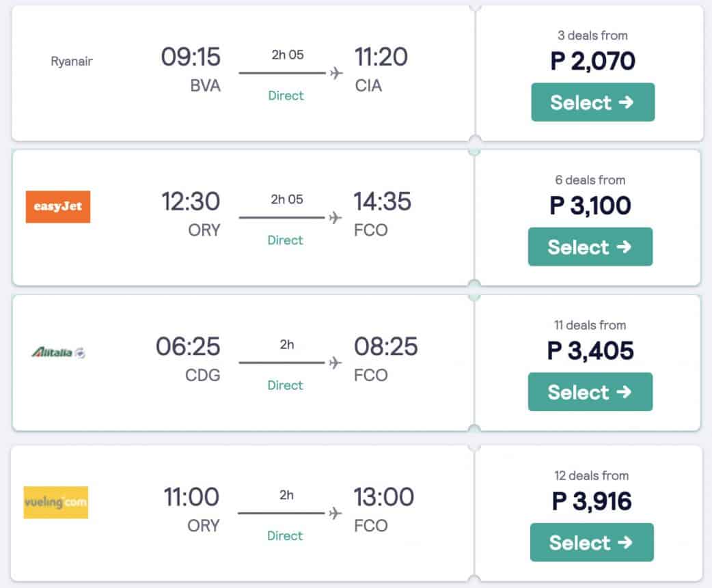The image size is (712, 588).
Task: Click the Direct label on Vueling flight
Action: pyautogui.click(x=285, y=535)
